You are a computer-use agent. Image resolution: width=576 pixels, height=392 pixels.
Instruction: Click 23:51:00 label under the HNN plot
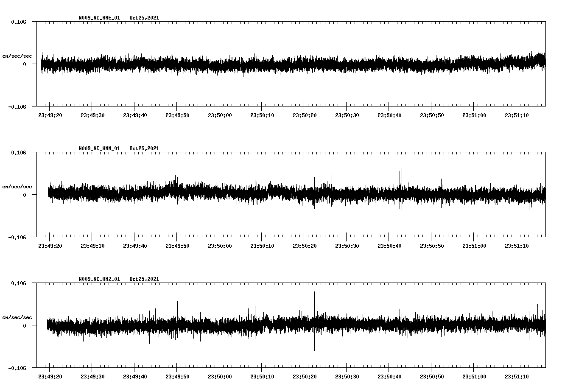point(474,246)
